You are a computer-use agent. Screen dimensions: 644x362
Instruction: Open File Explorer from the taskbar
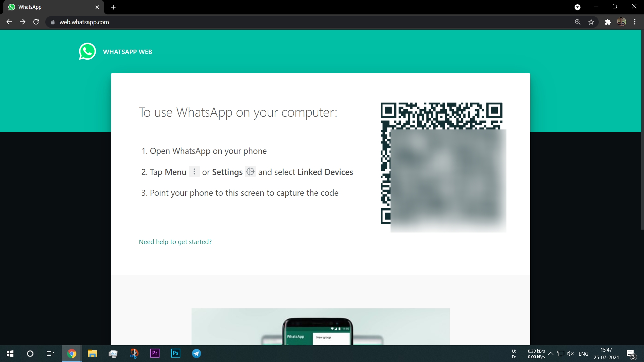point(93,353)
